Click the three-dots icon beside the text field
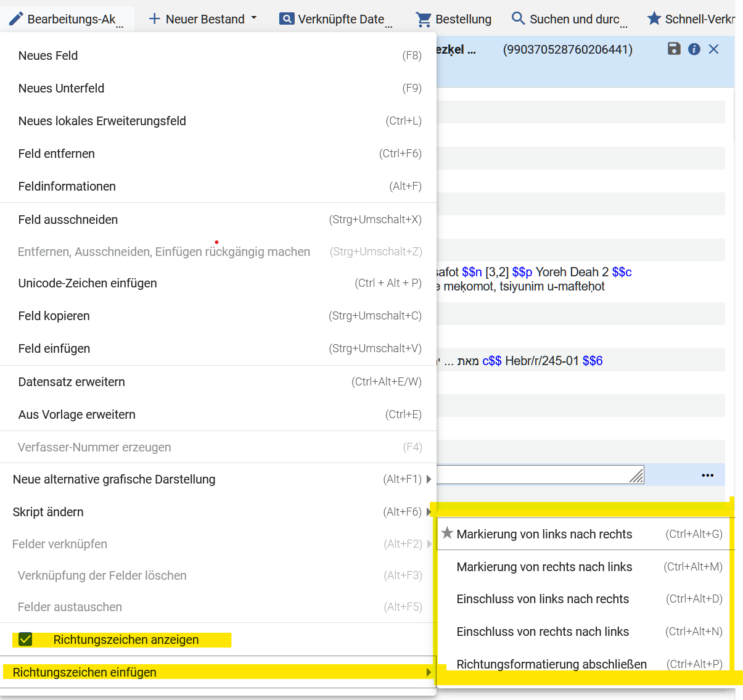 tap(707, 475)
